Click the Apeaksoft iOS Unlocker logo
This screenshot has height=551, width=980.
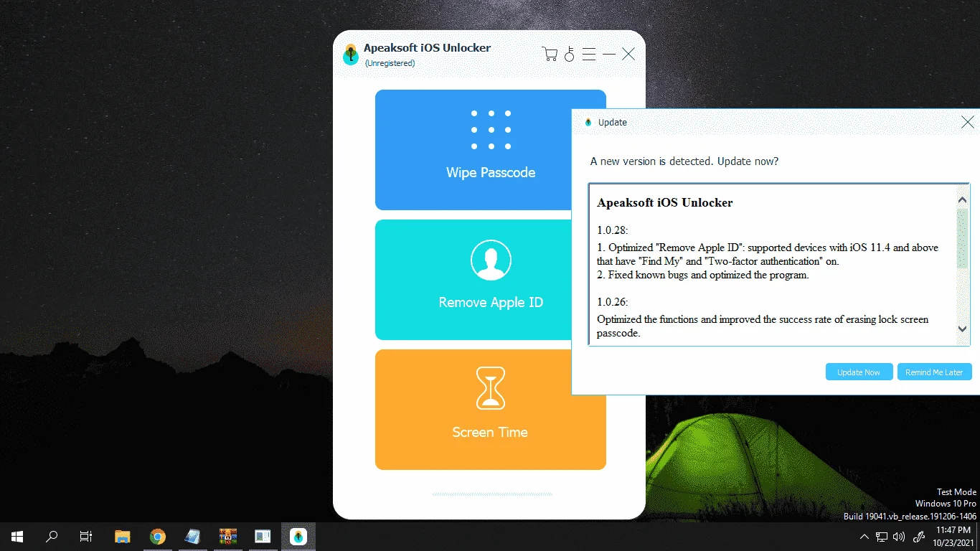coord(351,54)
